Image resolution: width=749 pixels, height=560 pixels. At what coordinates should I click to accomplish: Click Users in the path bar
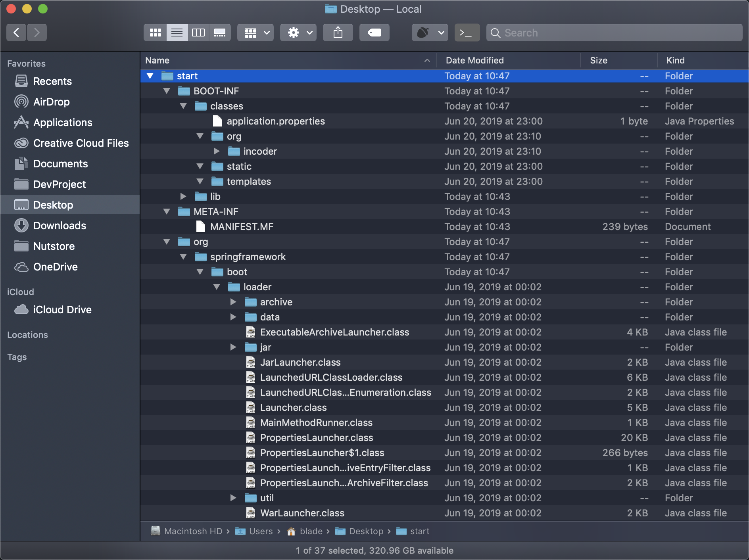pos(254,531)
